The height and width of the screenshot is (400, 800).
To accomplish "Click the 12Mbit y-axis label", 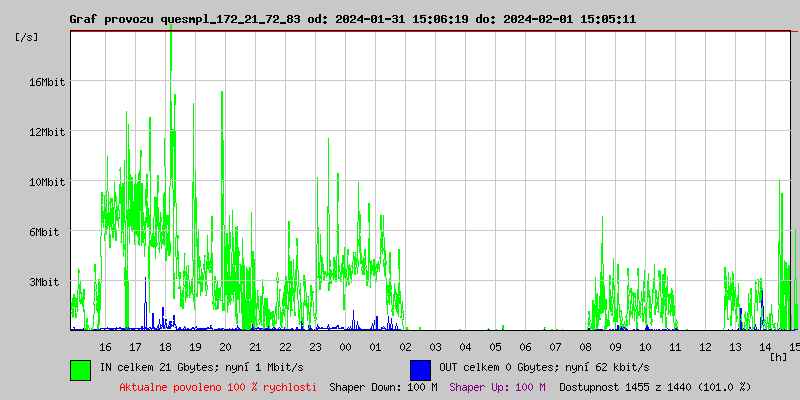I will pyautogui.click(x=47, y=131).
